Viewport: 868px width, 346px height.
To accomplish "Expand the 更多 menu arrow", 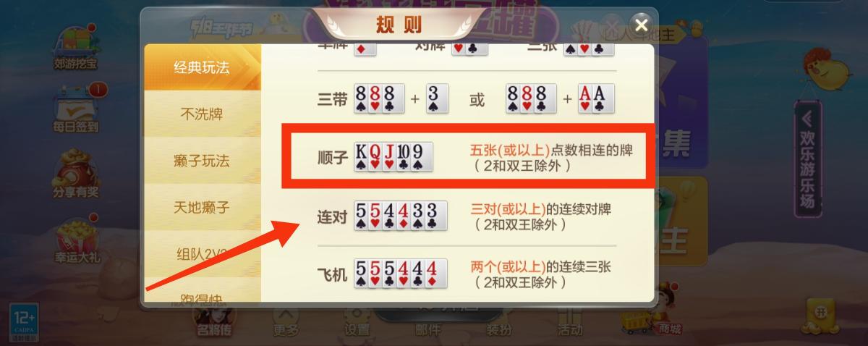I will (286, 323).
